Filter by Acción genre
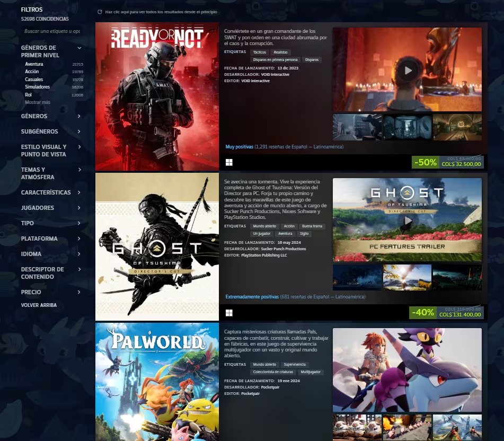 click(x=32, y=72)
